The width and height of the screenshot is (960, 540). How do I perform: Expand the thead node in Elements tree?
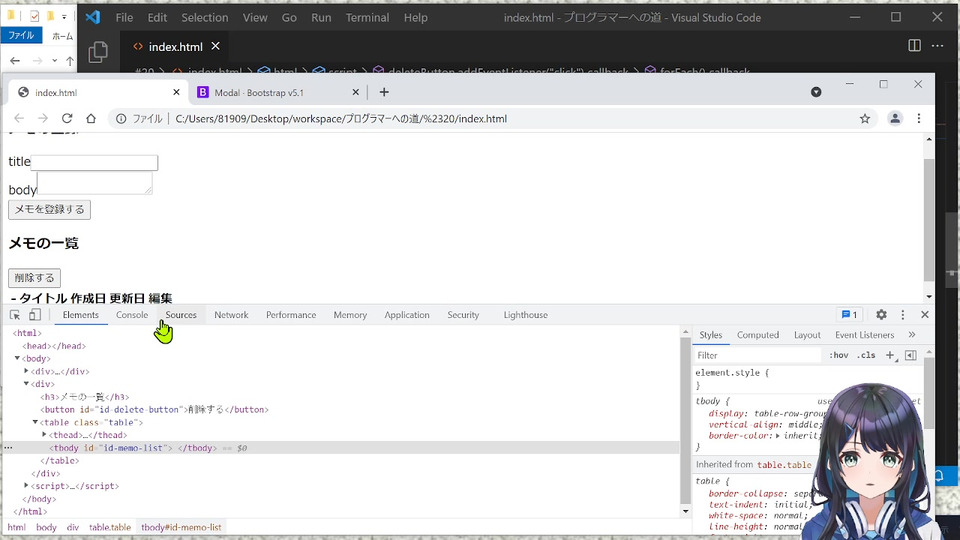[45, 435]
